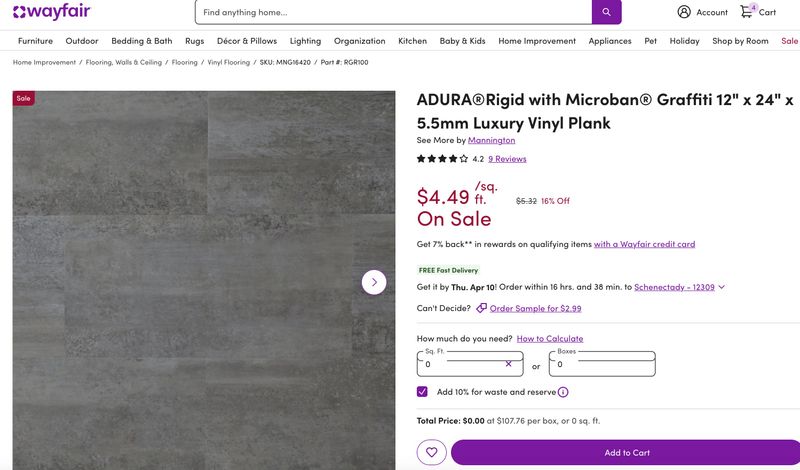Uncheck Add 10% for waste and reserve
Viewport: 800px width, 470px height.
pyautogui.click(x=422, y=391)
